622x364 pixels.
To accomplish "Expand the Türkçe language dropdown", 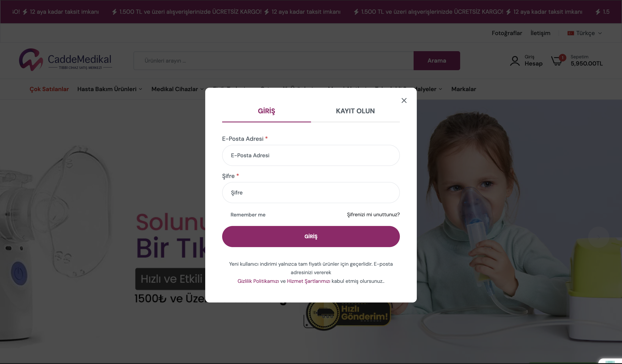I will pos(585,33).
